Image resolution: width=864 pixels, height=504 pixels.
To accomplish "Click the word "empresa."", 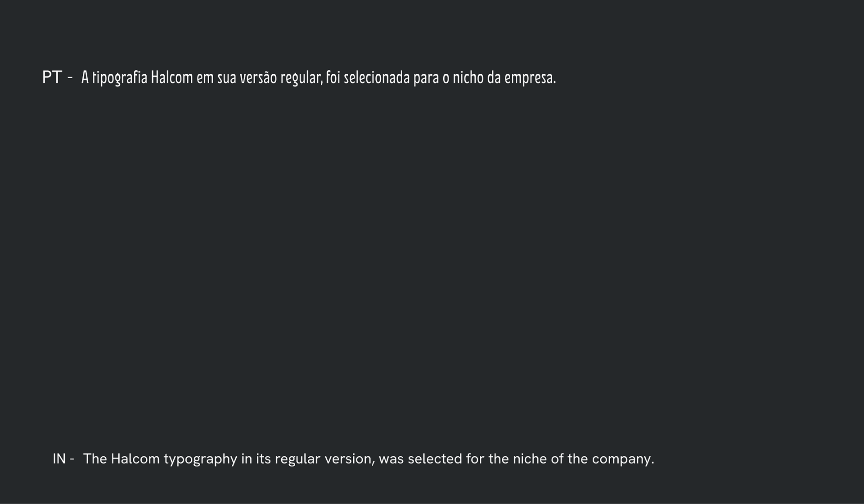I will pos(530,78).
